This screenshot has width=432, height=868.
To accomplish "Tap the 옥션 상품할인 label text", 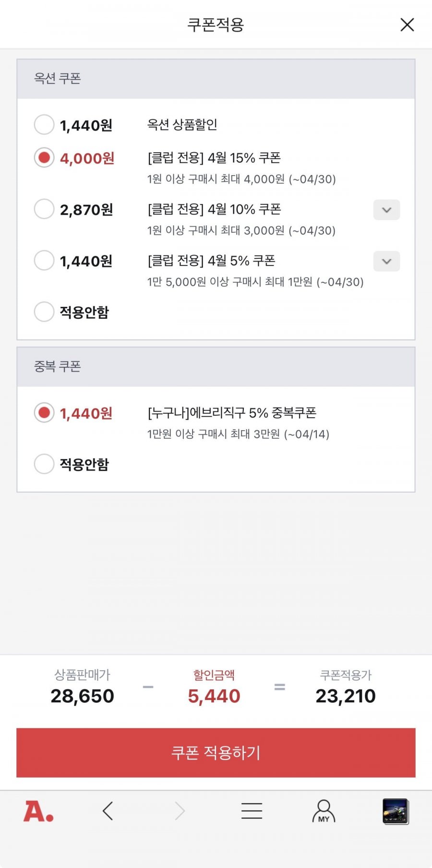I will coord(182,125).
